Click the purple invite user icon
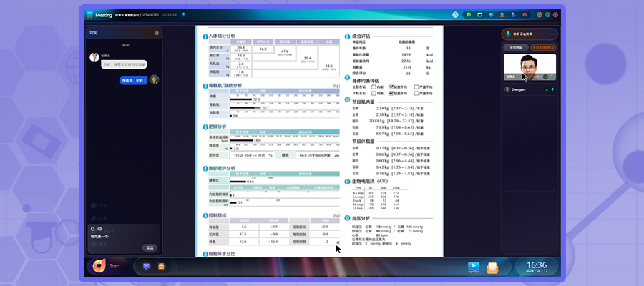This screenshot has height=286, width=644. point(514,14)
